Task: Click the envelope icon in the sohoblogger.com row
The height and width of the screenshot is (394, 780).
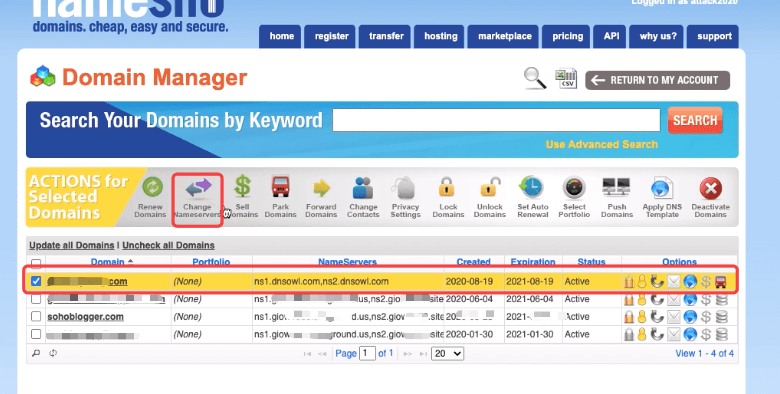Action: click(x=674, y=316)
